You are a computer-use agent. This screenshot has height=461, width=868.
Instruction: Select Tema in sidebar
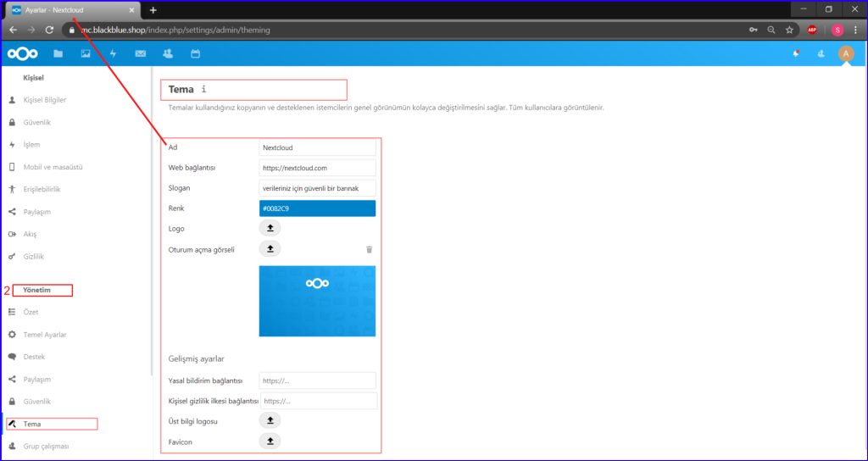click(32, 424)
